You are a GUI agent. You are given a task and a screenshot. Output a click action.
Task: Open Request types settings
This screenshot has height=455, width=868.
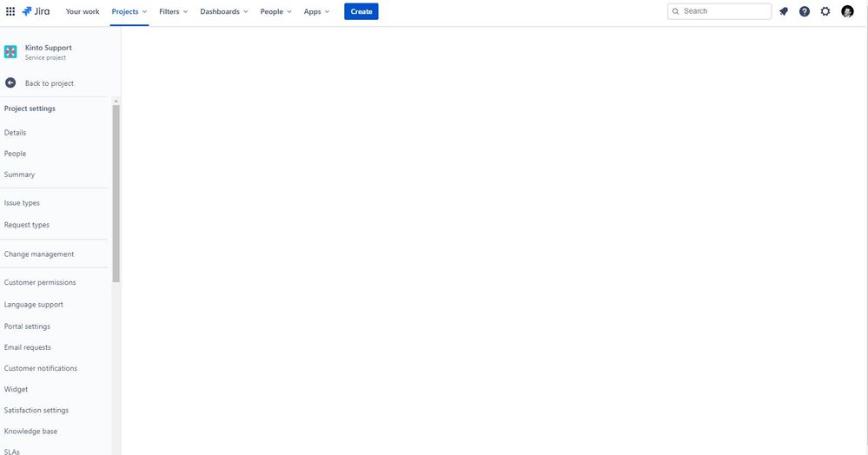pos(27,225)
